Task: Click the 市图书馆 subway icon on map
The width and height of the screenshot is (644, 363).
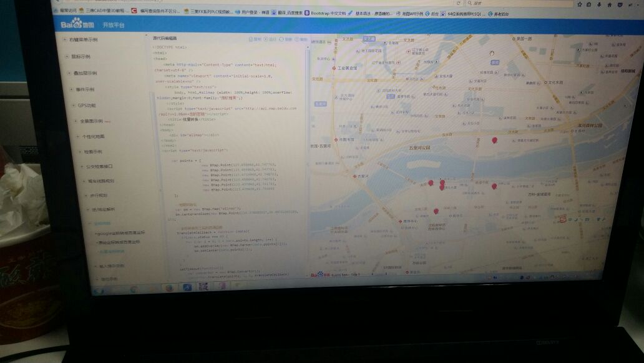Action: coord(336,140)
